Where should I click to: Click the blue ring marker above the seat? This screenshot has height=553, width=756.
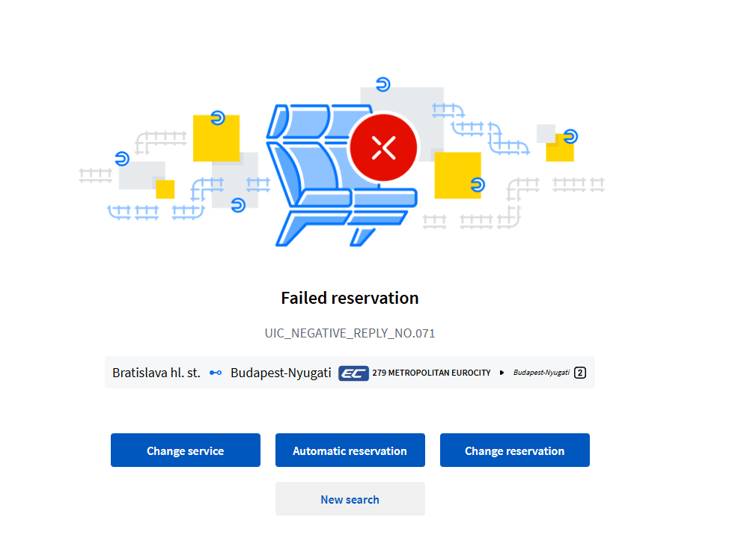[x=382, y=85]
